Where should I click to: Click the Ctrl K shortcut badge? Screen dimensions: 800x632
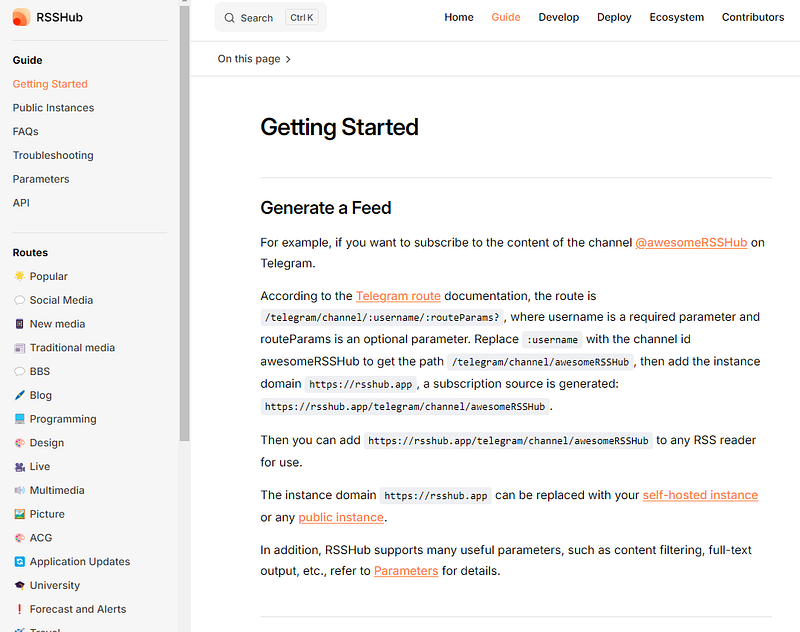coord(302,17)
